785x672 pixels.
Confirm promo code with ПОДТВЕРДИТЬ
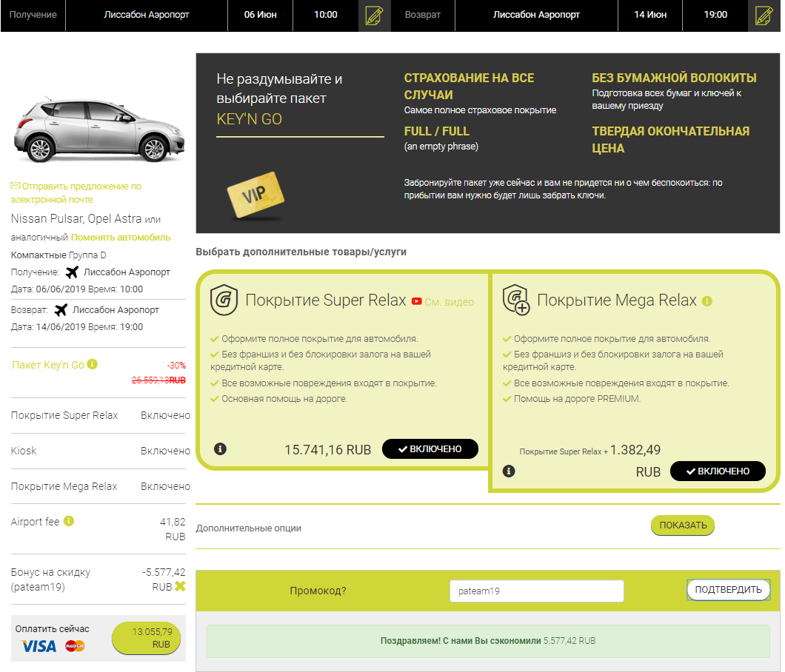click(x=729, y=590)
